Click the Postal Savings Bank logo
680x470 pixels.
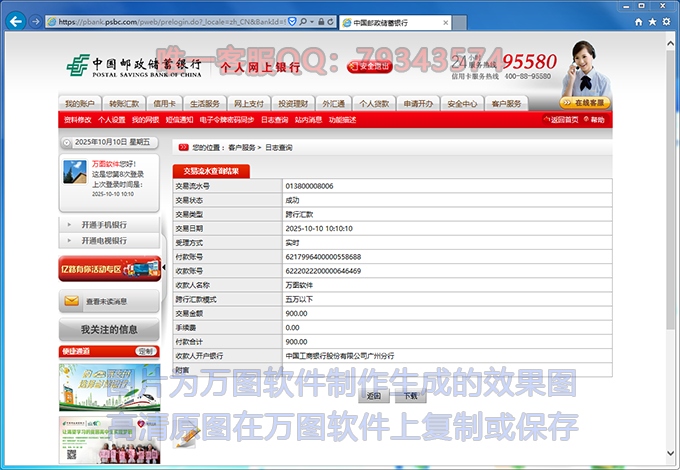click(x=133, y=62)
